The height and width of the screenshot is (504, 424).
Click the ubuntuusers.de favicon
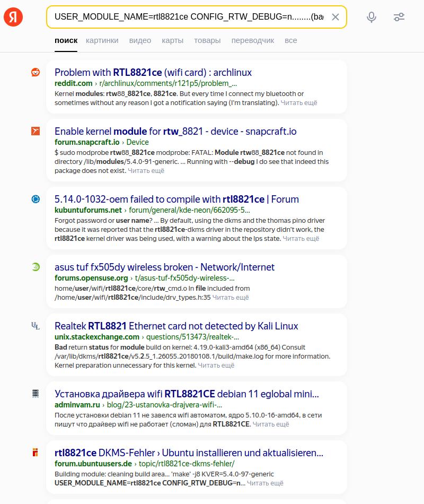(36, 452)
